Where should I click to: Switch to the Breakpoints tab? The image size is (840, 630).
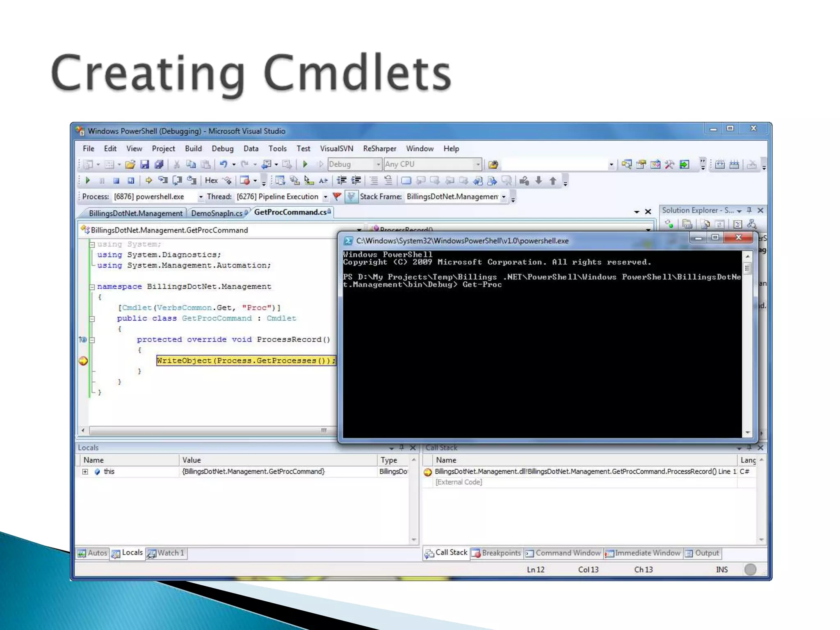[x=497, y=553]
